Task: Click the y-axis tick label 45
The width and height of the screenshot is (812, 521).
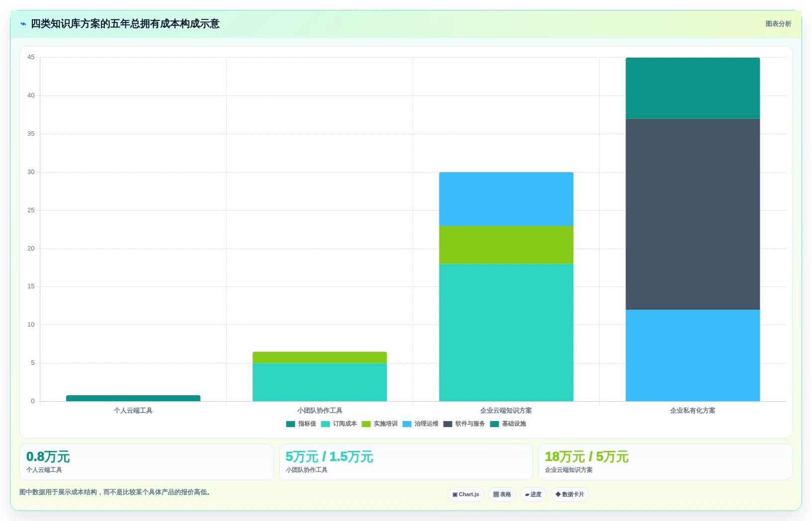Action: 31,57
